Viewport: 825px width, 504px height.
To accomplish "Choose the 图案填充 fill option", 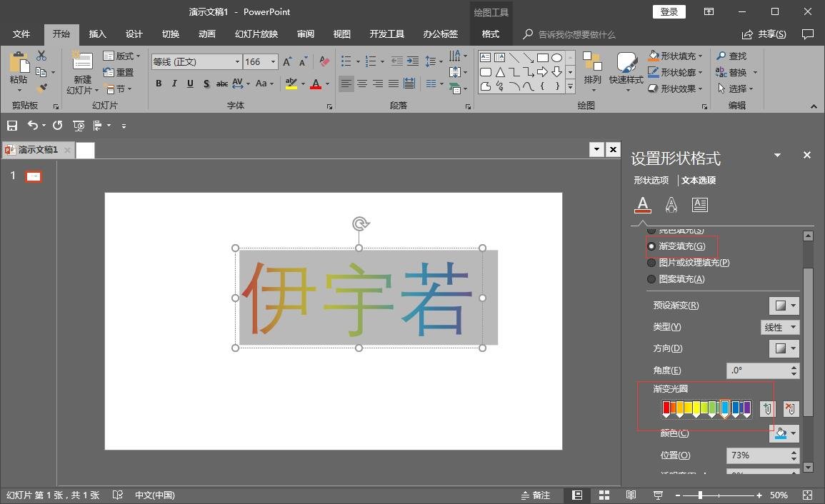I will point(651,278).
